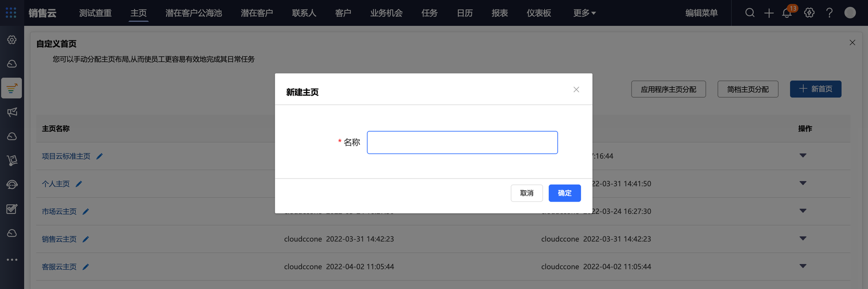Viewport: 868px width, 289px height.
Task: Expand the 更多 menu dropdown
Action: pyautogui.click(x=584, y=13)
